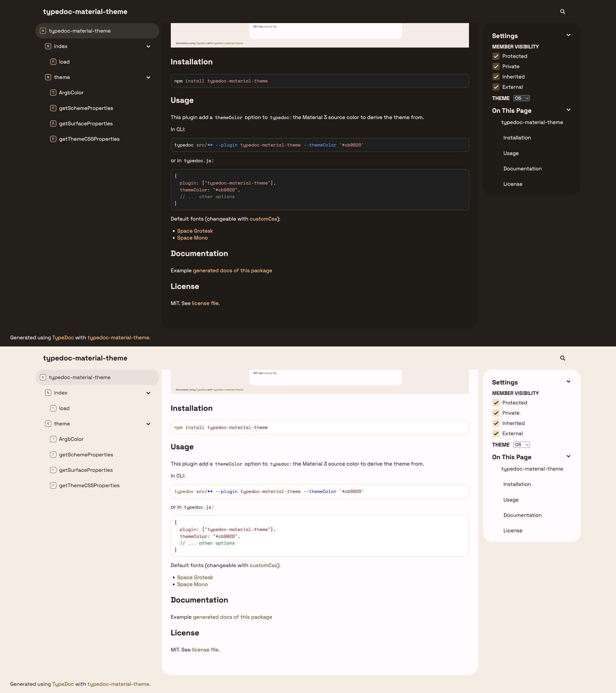Jump to Usage in dark On This Page list
This screenshot has width=616, height=693.
pyautogui.click(x=511, y=153)
